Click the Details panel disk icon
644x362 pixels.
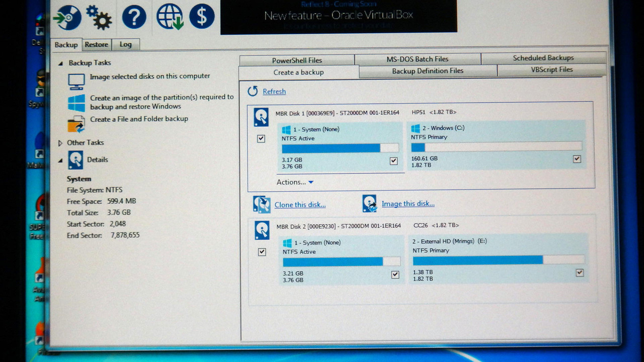tap(75, 160)
